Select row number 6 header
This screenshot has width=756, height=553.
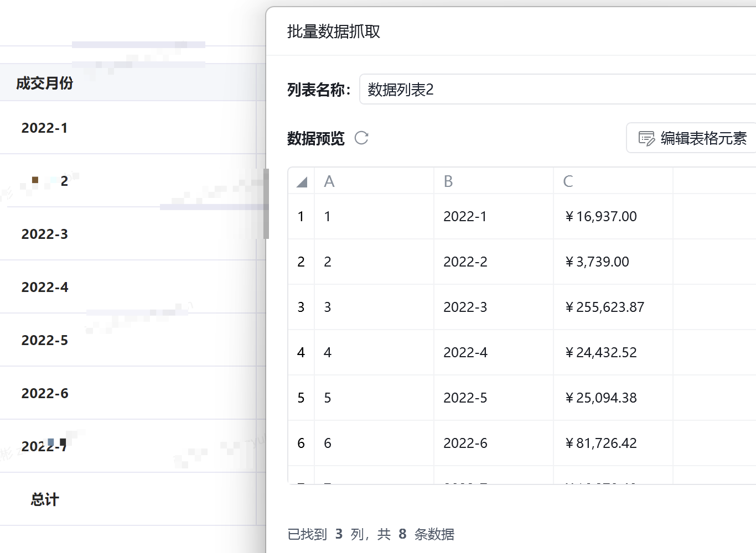(x=301, y=443)
